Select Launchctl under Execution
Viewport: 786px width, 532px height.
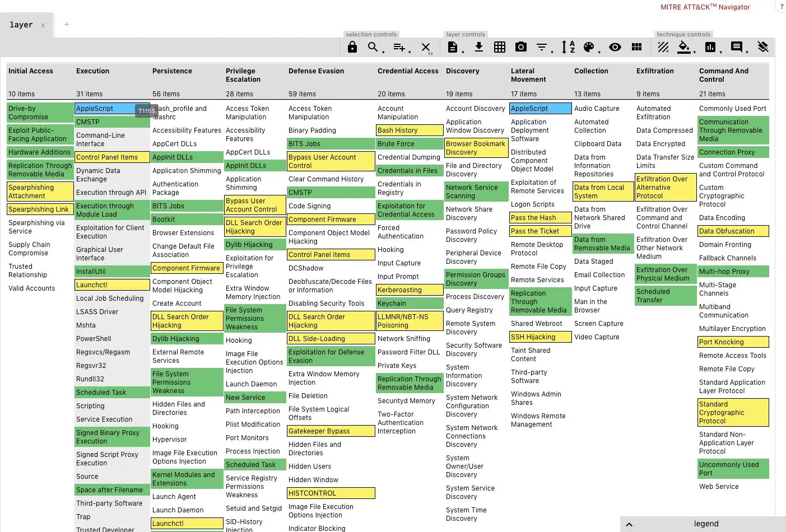(112, 285)
